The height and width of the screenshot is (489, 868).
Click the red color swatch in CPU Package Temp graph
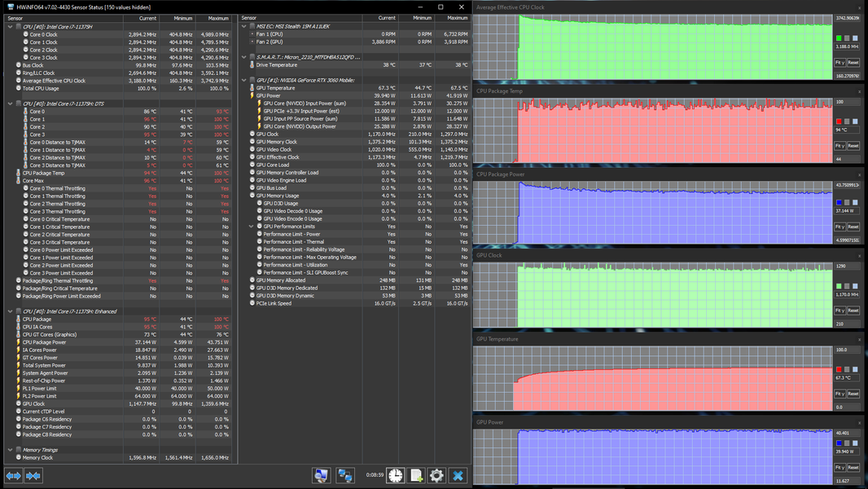pyautogui.click(x=839, y=121)
